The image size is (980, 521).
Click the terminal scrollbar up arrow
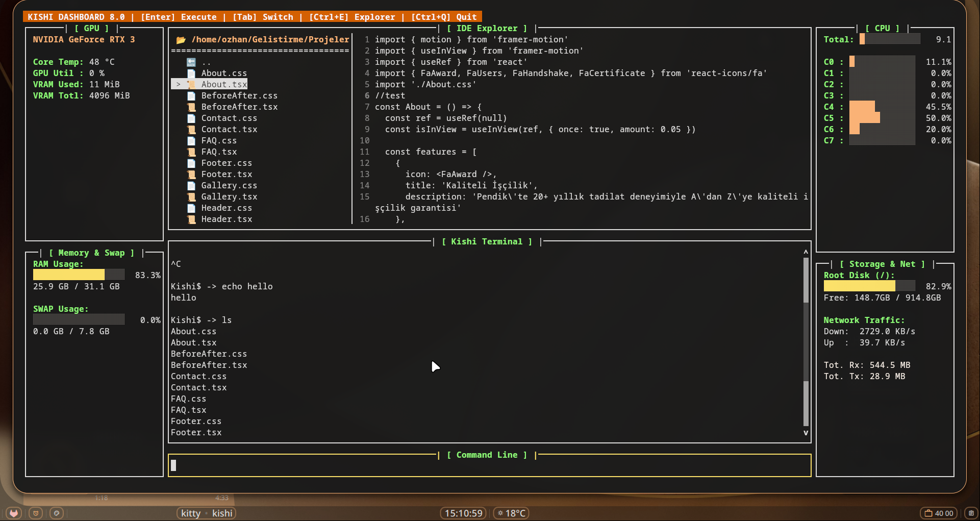pyautogui.click(x=806, y=252)
